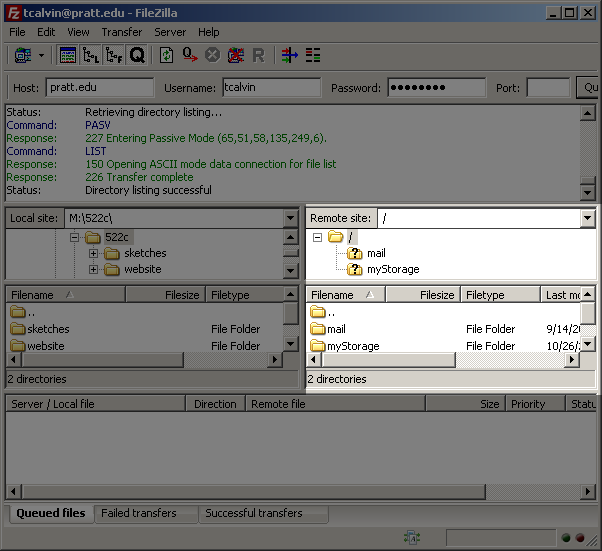602x551 pixels.
Task: Click local file list horizontal scrollbar right arrow
Action: 275,360
